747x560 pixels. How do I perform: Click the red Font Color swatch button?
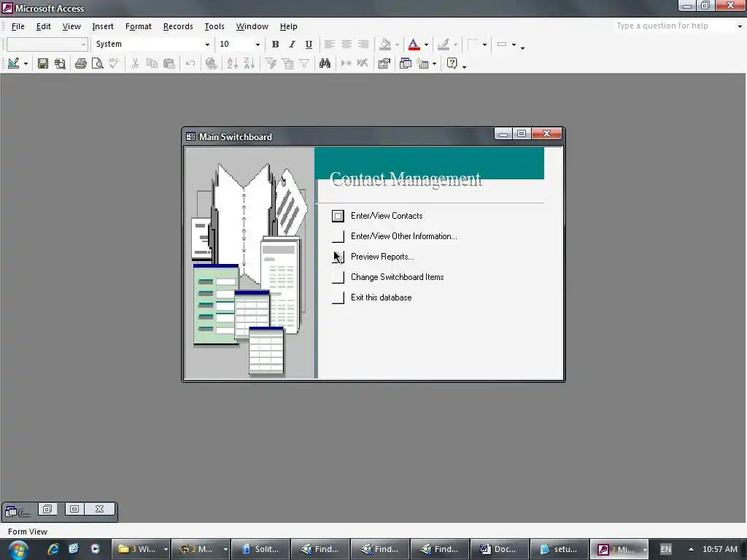[414, 44]
